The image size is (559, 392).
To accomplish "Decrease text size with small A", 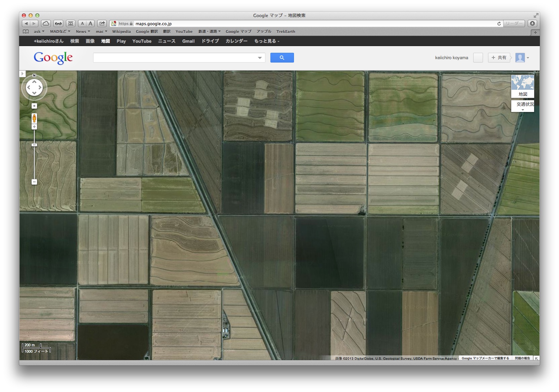I will pos(82,24).
